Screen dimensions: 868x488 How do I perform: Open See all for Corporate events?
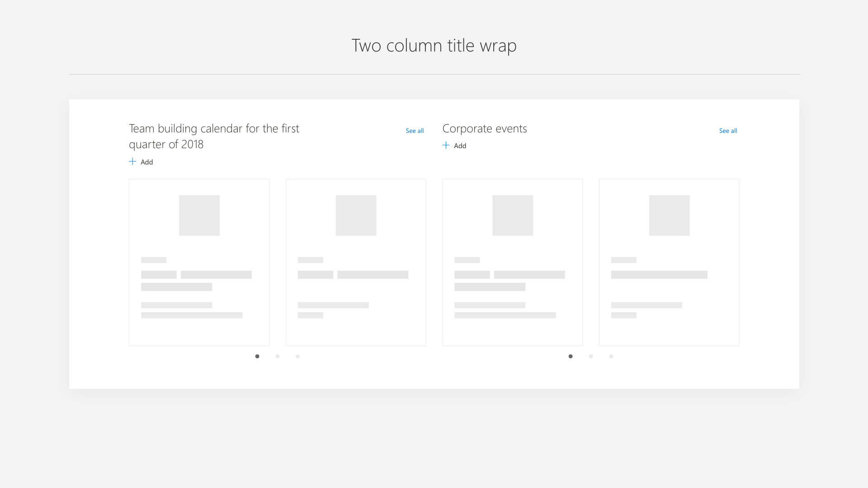(728, 131)
